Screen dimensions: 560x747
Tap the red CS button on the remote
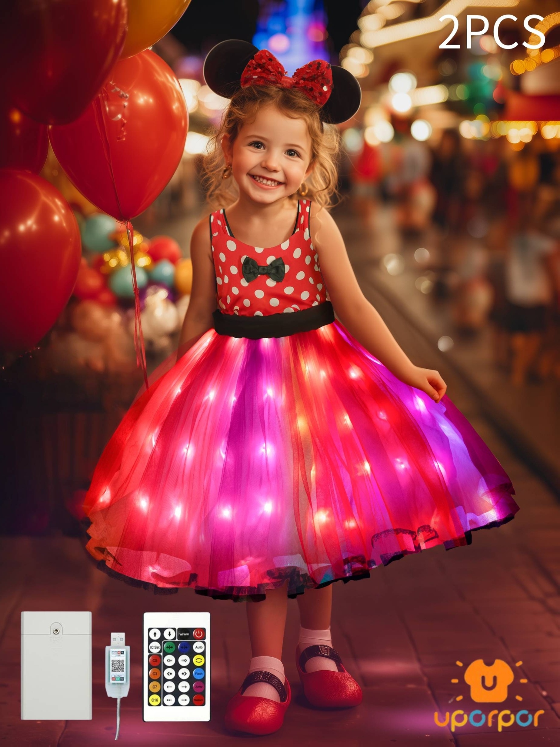click(155, 661)
